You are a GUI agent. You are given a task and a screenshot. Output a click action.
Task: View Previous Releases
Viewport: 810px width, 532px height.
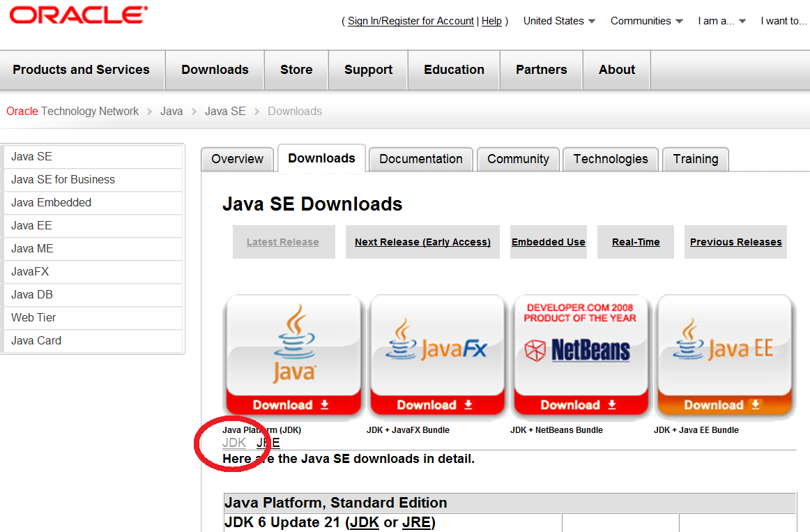(735, 242)
